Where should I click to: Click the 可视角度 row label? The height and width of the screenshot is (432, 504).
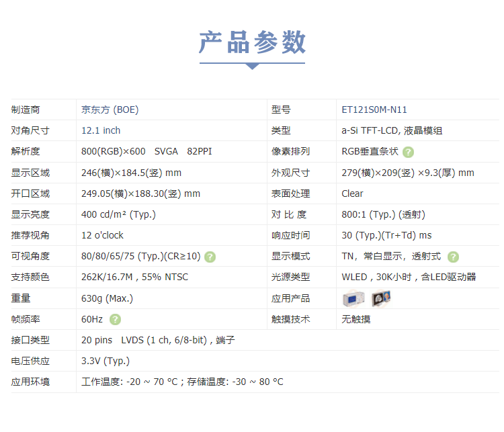30,256
